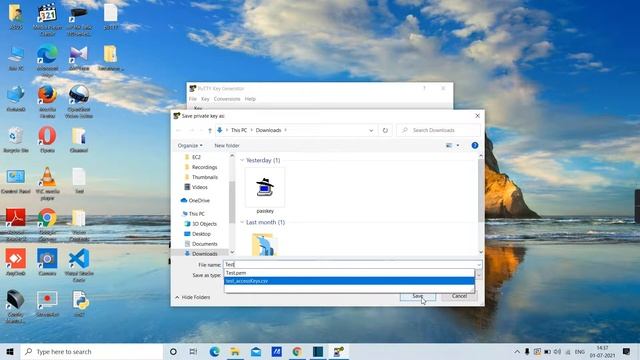Viewport: 640px width, 360px height.
Task: Open the AnyDesk desktop shortcut
Action: point(16,262)
